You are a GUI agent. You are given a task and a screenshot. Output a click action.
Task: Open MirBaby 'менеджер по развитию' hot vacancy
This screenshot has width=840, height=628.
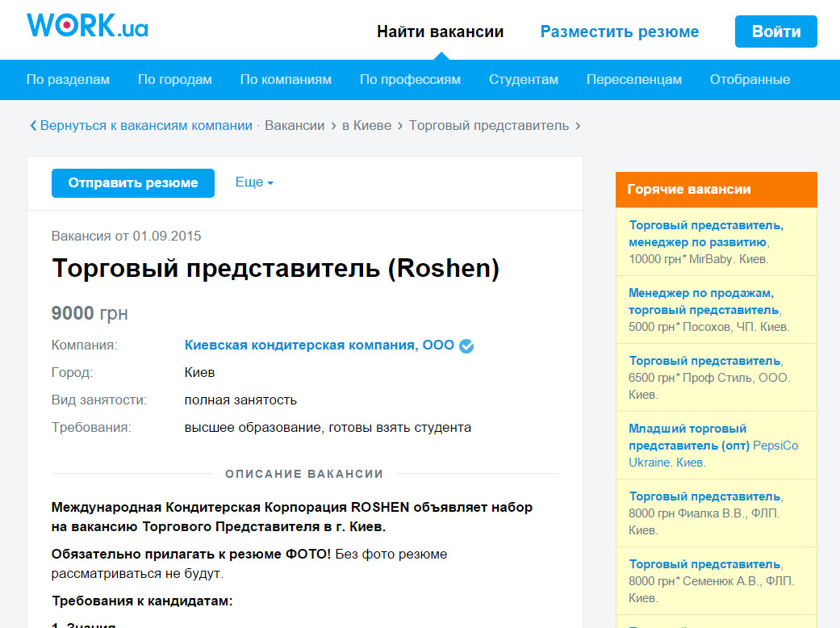tap(705, 233)
